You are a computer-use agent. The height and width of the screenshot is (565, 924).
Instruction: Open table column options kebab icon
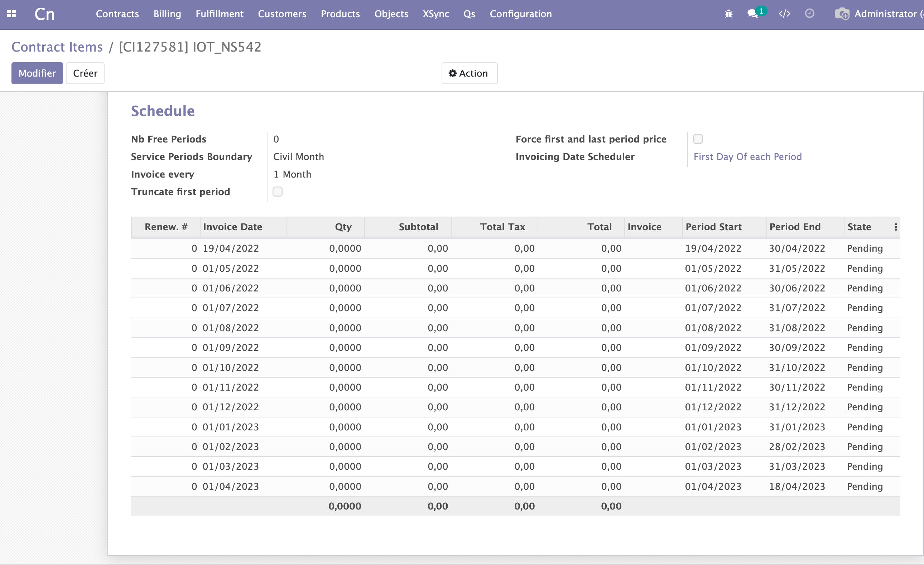coord(895,227)
